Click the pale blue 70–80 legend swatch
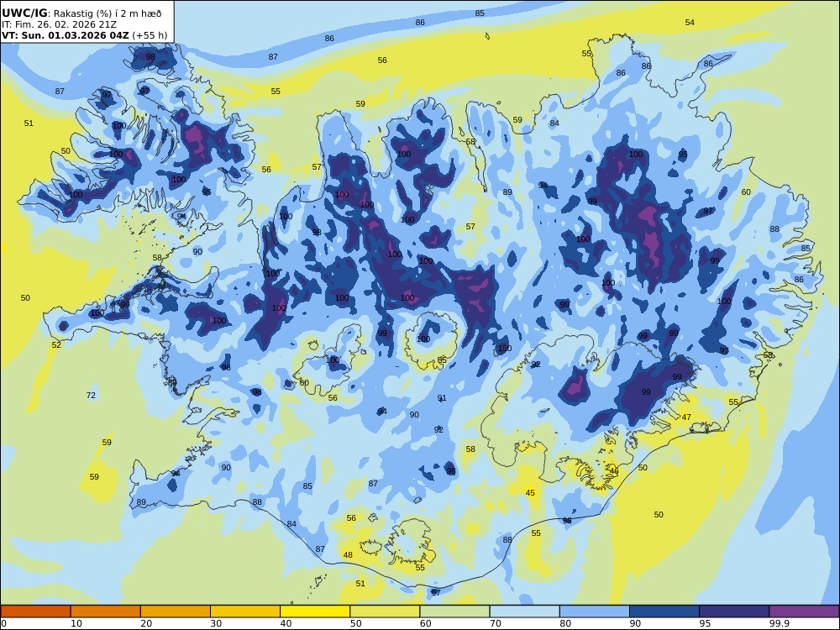The height and width of the screenshot is (630, 840). tap(524, 612)
